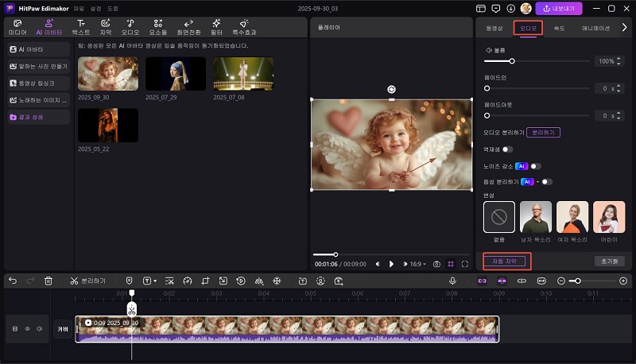Screen dimensions: 636x364
Task: Enter fullscreen preview mode
Action: click(x=465, y=264)
